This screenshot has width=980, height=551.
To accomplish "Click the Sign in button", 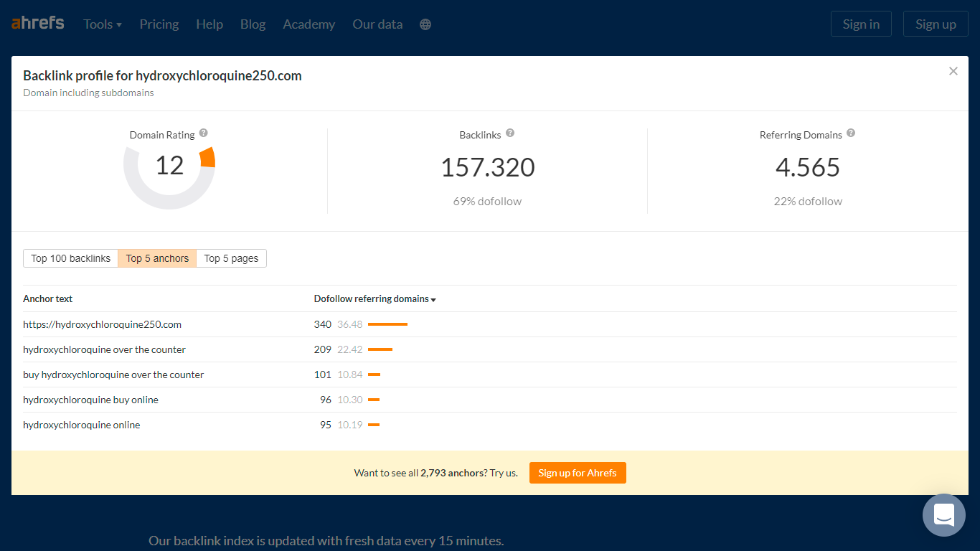I will [861, 24].
